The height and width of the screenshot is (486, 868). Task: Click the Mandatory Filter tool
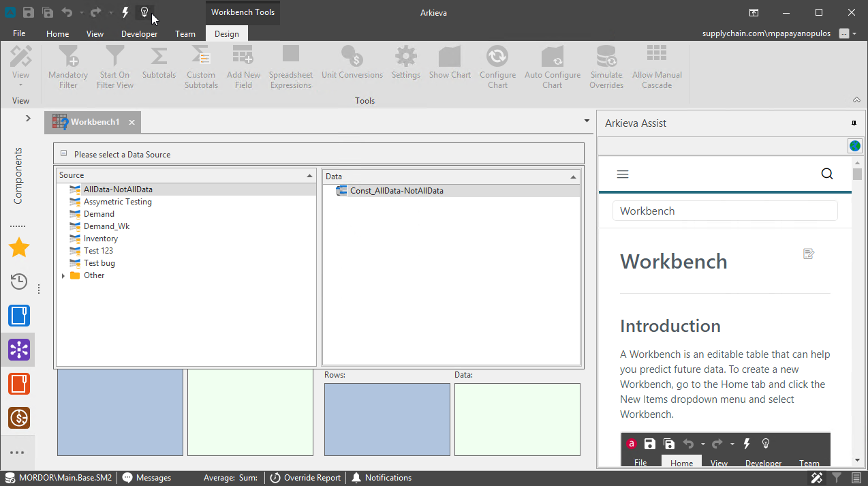(68, 67)
